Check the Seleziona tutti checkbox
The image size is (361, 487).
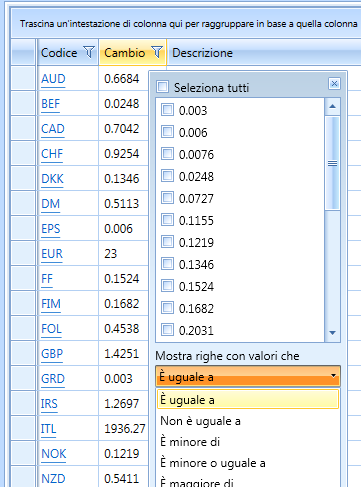163,87
